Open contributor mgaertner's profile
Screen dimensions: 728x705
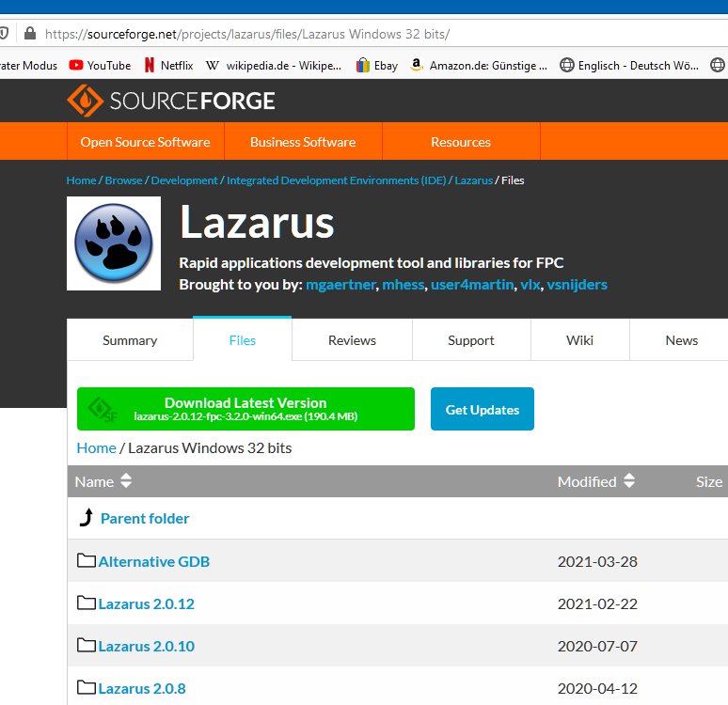[x=340, y=284]
